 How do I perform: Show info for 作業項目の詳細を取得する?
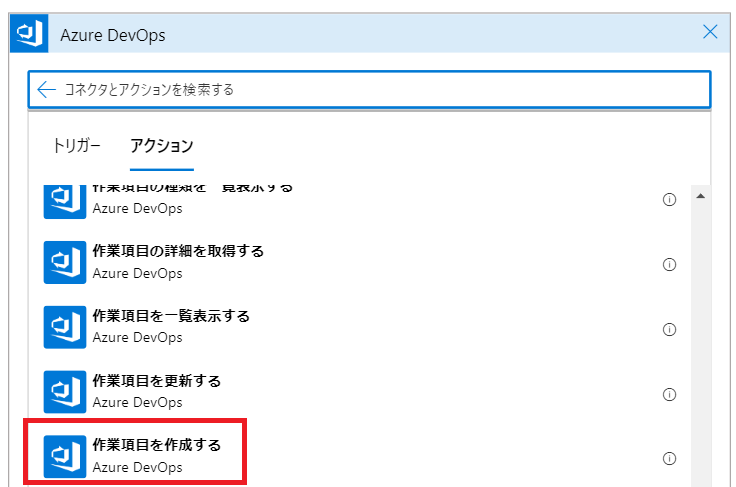[669, 265]
